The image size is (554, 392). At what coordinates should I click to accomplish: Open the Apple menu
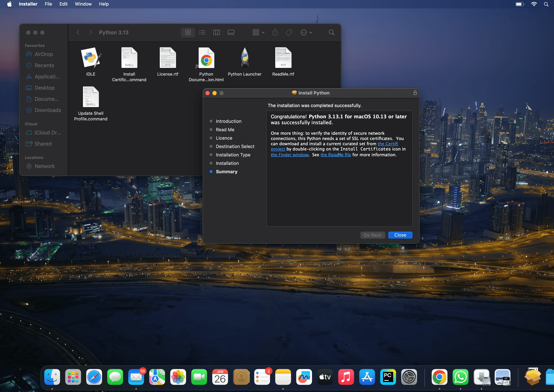click(x=9, y=4)
